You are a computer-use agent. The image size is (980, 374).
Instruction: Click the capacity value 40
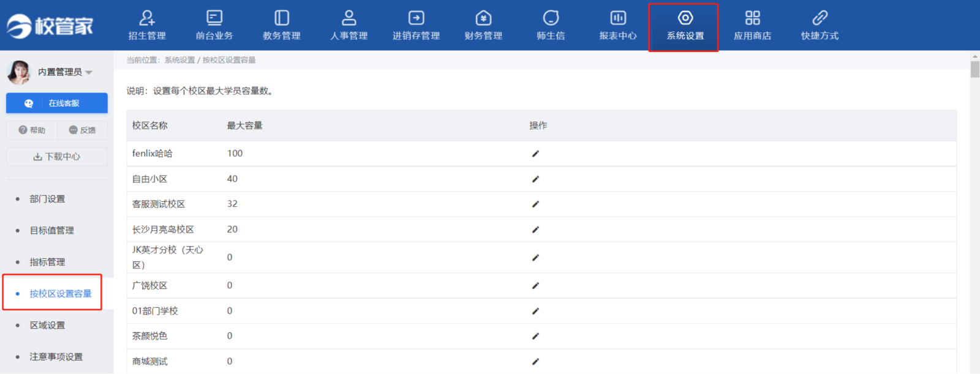(233, 179)
